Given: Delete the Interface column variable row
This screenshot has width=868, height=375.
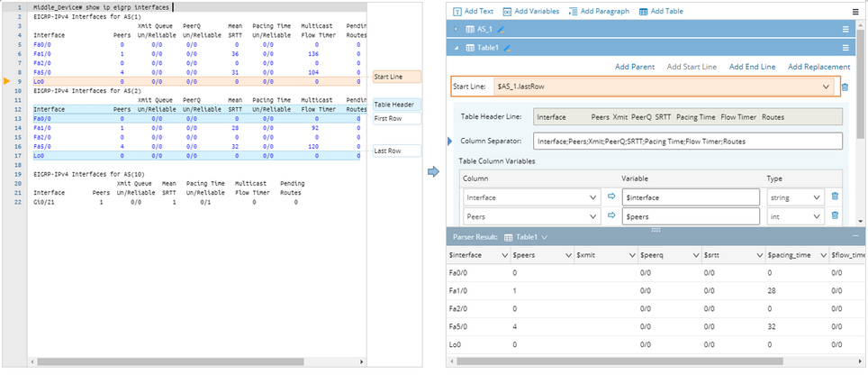Looking at the screenshot, I should point(835,197).
